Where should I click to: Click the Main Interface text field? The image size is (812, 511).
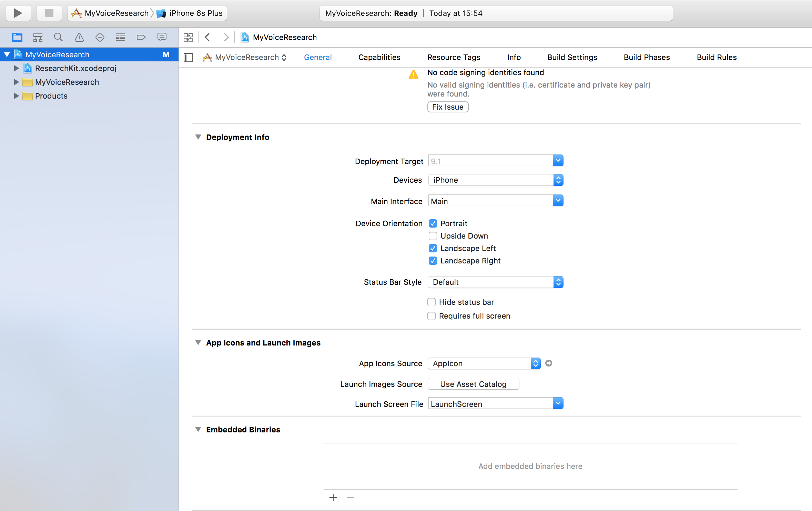[x=490, y=201]
